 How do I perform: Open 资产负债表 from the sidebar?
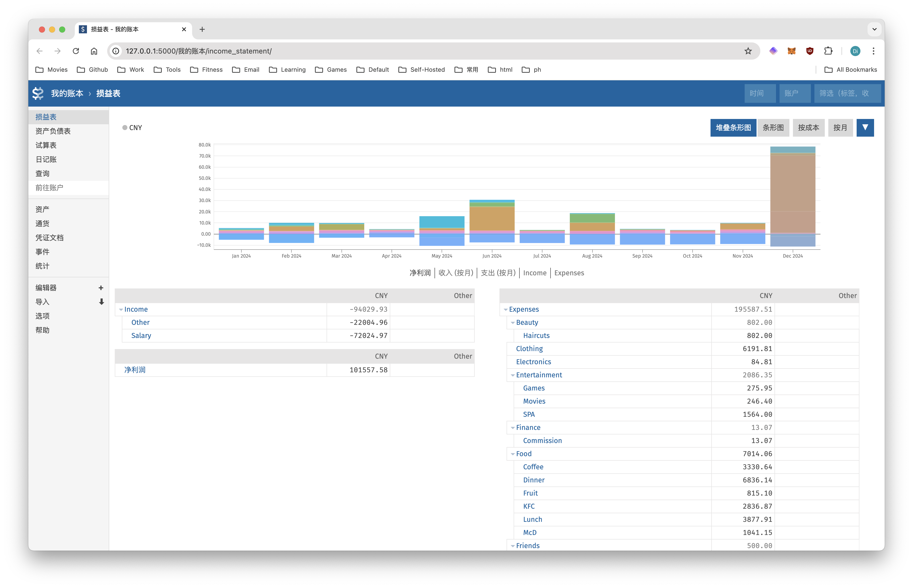[53, 131]
